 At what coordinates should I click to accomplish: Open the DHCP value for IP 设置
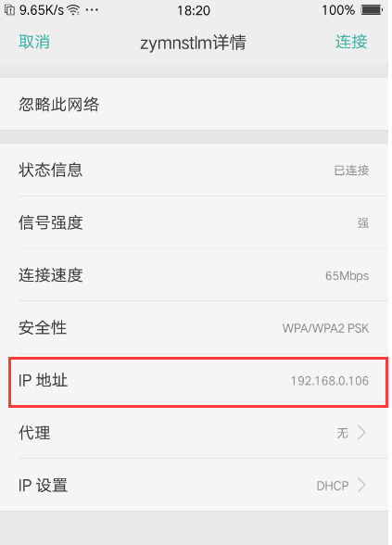tap(333, 486)
